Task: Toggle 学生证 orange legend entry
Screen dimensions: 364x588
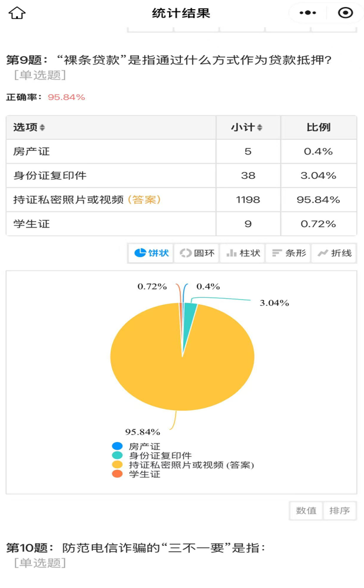Action: (137, 474)
